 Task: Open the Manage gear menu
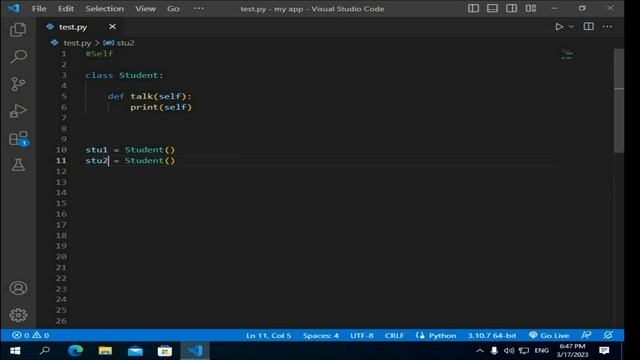(18, 315)
